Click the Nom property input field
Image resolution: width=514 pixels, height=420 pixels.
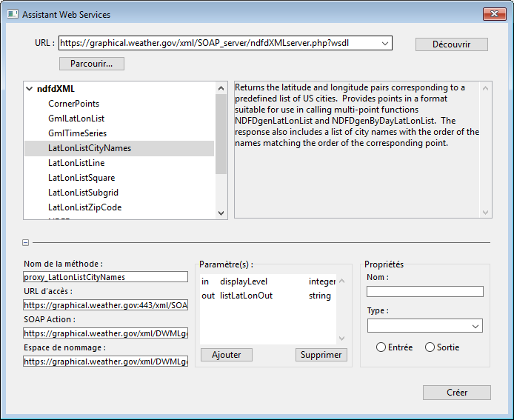(x=424, y=292)
